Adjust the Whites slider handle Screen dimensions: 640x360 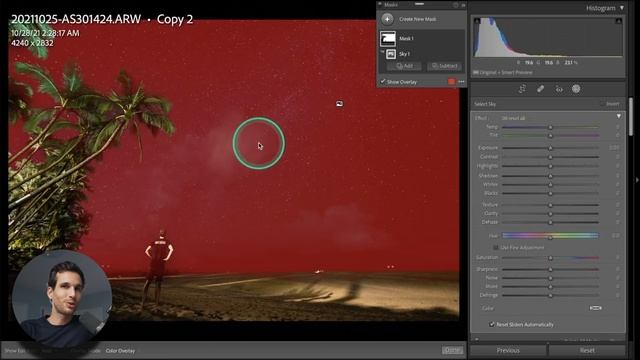[x=550, y=184]
